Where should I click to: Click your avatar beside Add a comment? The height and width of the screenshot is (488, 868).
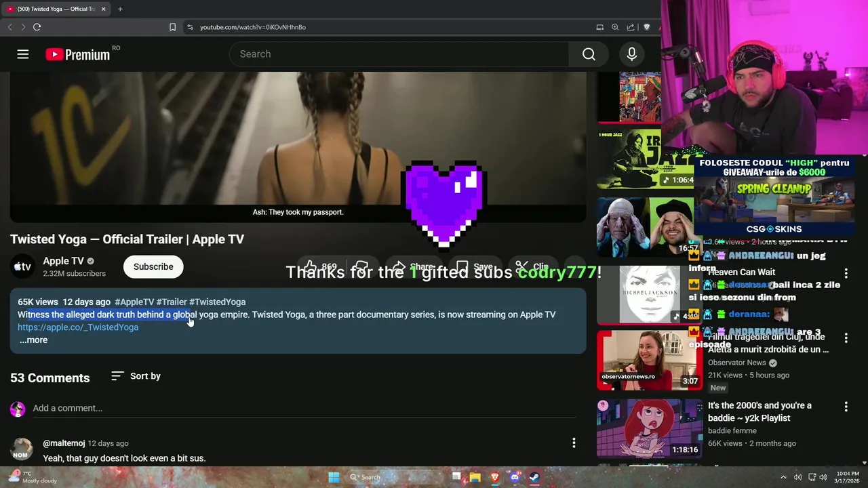tap(18, 409)
